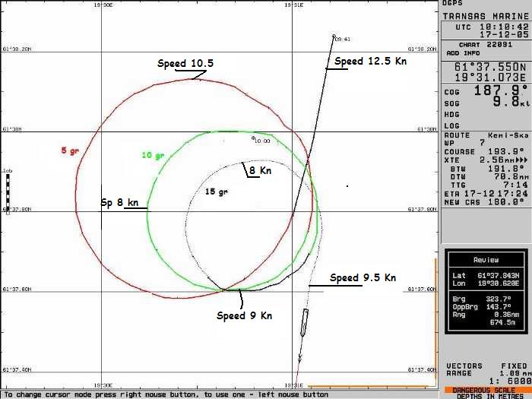The image size is (532, 399).
Task: Click the top 19°30E grid label
Action: click(103, 5)
